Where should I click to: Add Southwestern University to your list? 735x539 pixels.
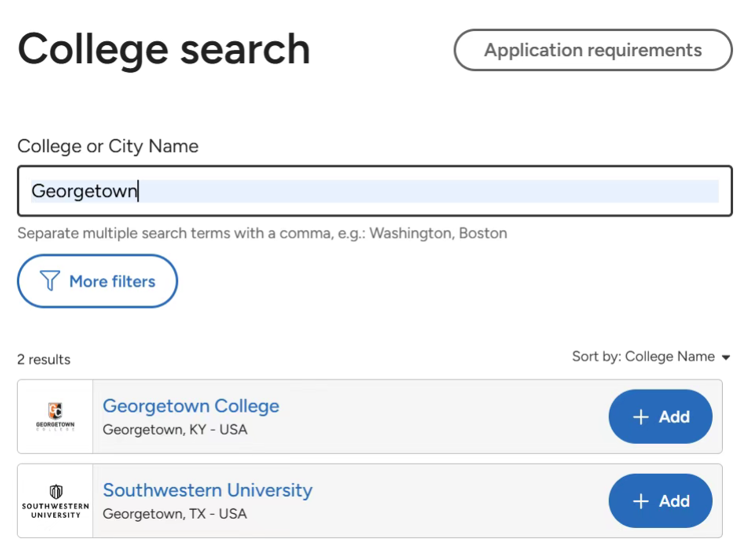660,501
